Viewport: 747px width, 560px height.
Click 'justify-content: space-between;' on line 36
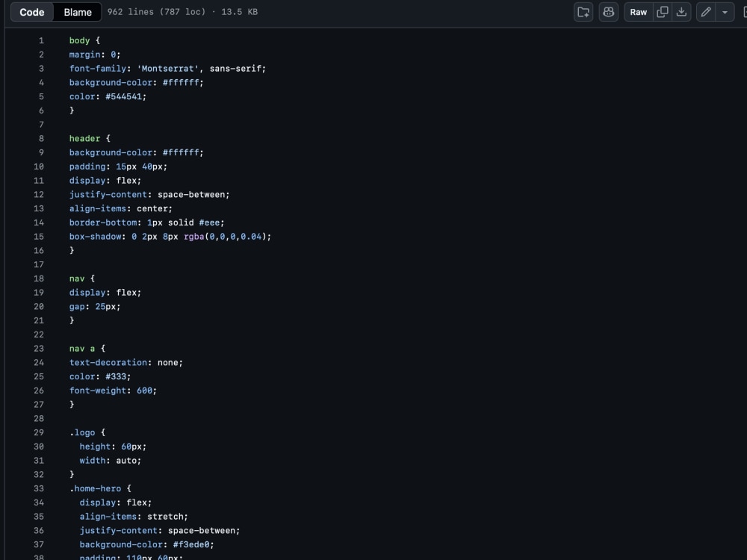tap(160, 530)
